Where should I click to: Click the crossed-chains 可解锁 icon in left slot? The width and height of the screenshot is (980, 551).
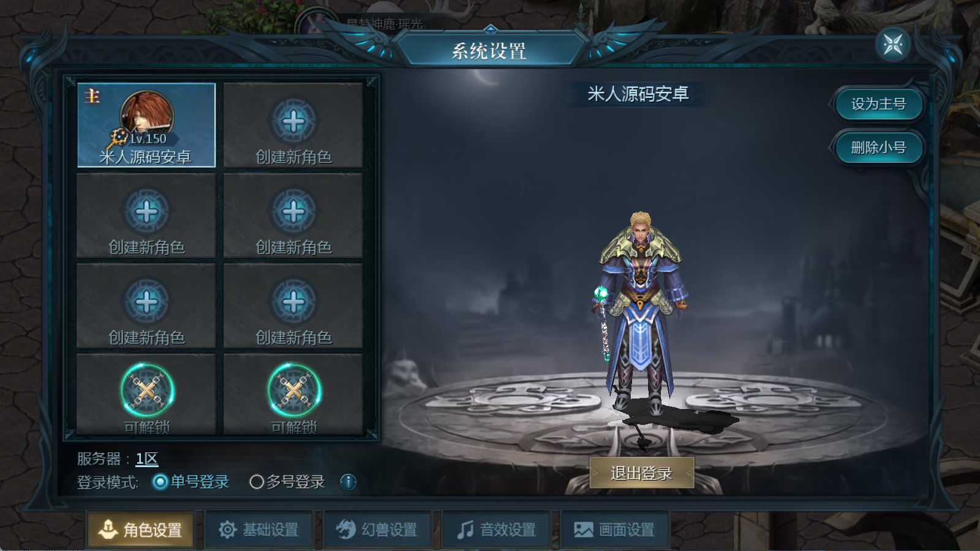pyautogui.click(x=147, y=391)
